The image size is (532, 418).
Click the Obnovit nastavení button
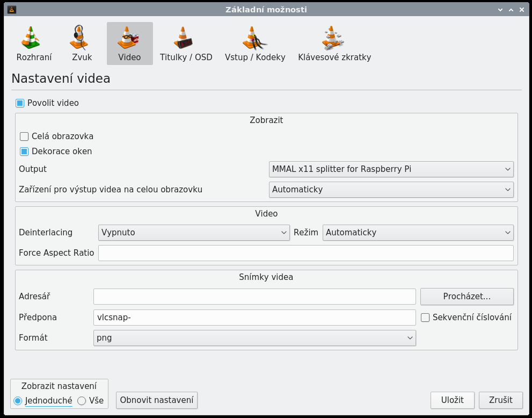[x=157, y=400]
